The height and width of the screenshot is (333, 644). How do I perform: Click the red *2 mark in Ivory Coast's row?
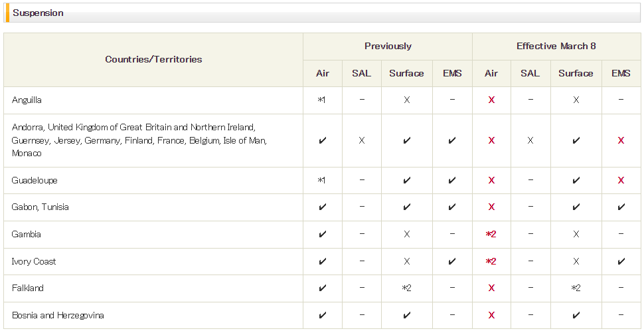(491, 262)
